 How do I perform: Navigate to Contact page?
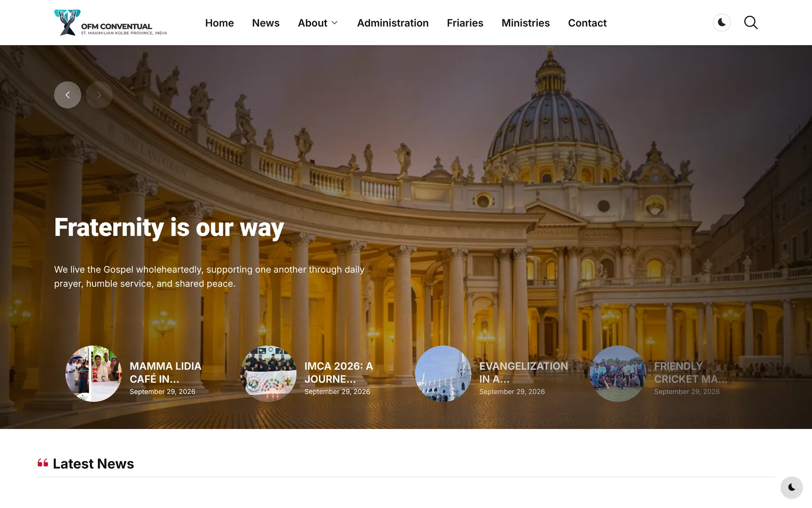(x=587, y=23)
